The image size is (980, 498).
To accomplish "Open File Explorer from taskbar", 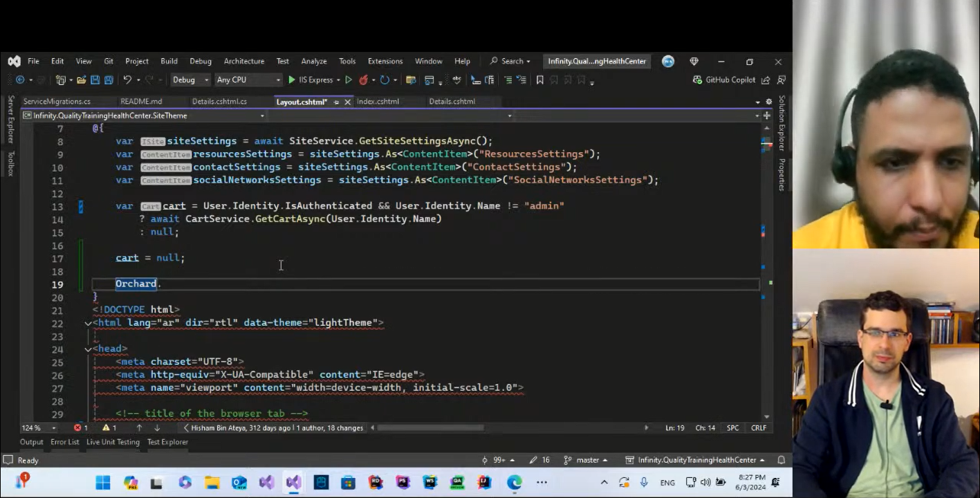I will coord(212,482).
